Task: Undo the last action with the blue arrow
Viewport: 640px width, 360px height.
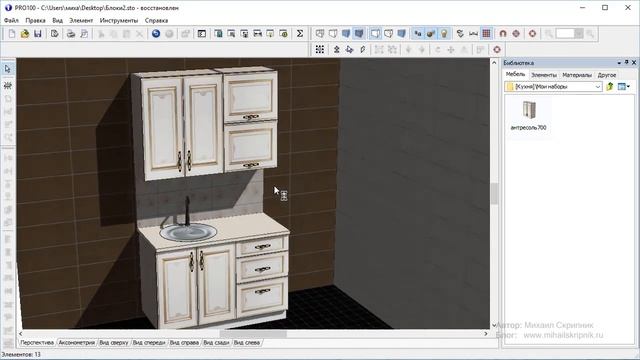Action: [x=156, y=34]
